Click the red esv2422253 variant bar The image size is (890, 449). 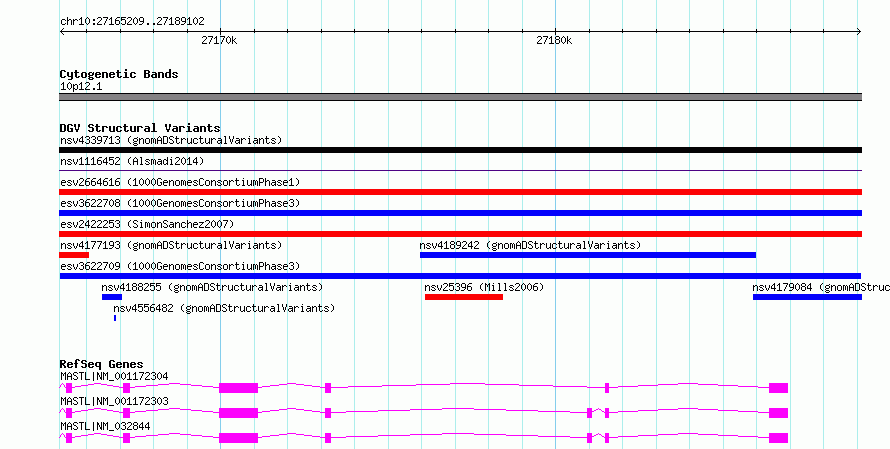[460, 234]
